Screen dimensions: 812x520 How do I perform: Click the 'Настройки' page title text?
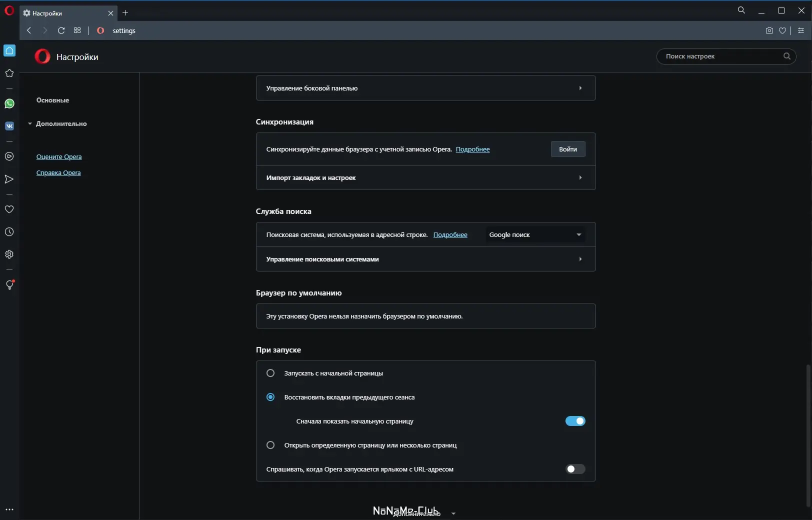point(77,57)
